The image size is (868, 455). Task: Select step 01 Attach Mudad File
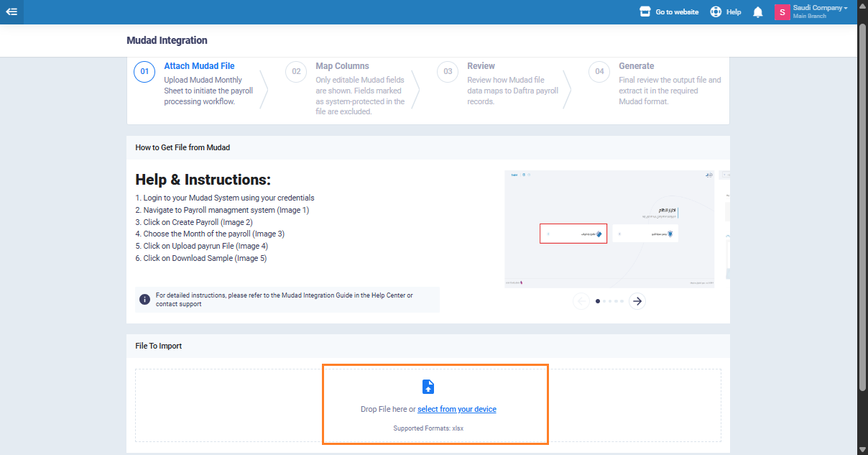click(199, 66)
